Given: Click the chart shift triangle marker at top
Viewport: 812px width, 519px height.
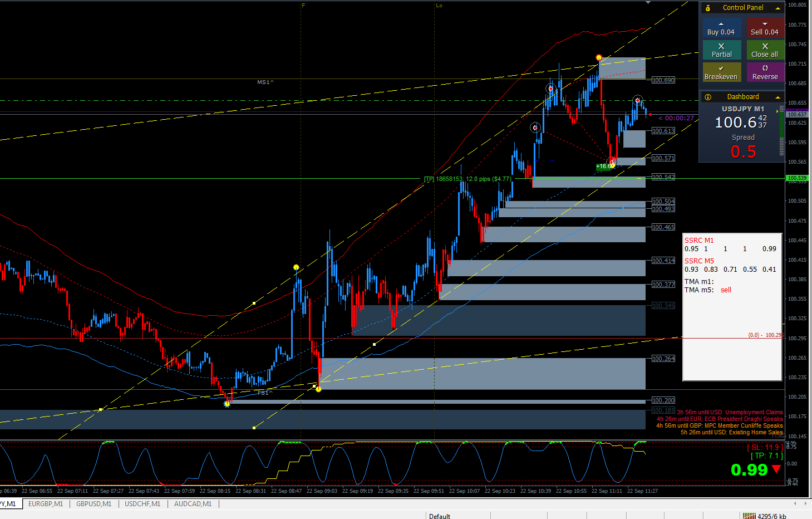Looking at the screenshot, I should pyautogui.click(x=648, y=2).
